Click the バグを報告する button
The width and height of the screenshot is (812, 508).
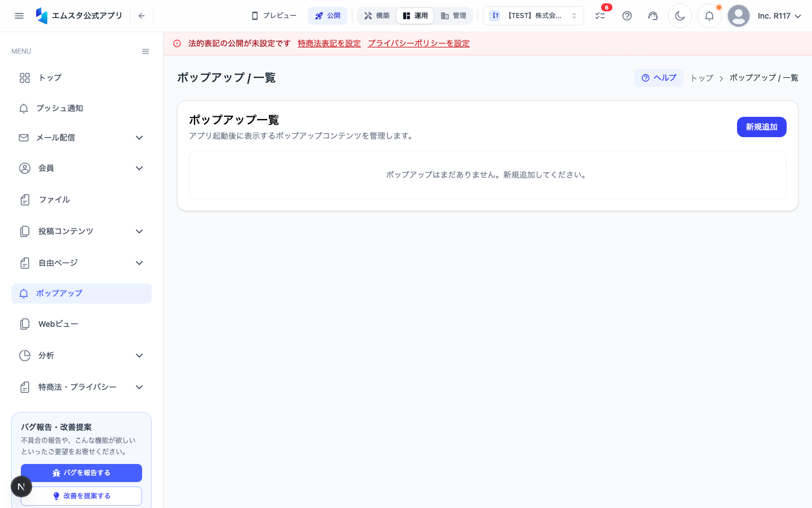pyautogui.click(x=81, y=473)
